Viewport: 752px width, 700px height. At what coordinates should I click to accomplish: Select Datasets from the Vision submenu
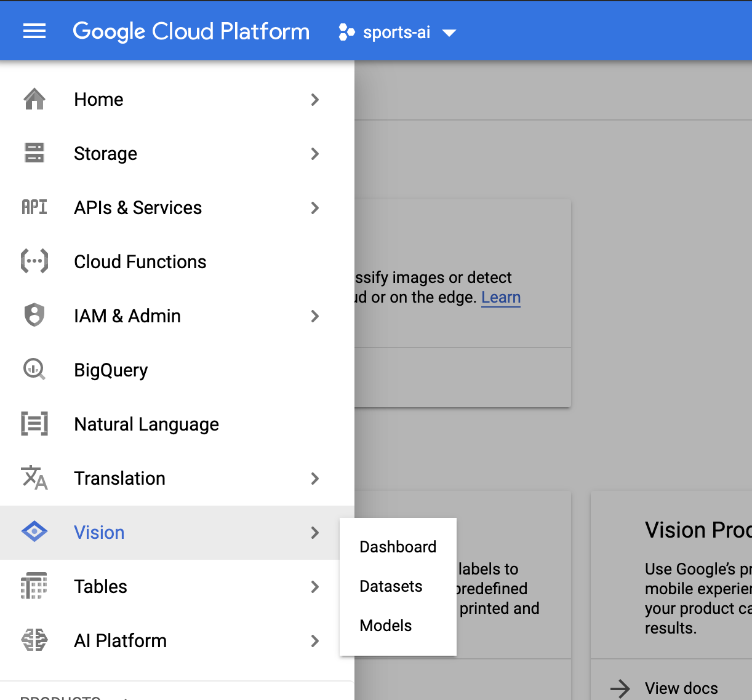tap(391, 586)
